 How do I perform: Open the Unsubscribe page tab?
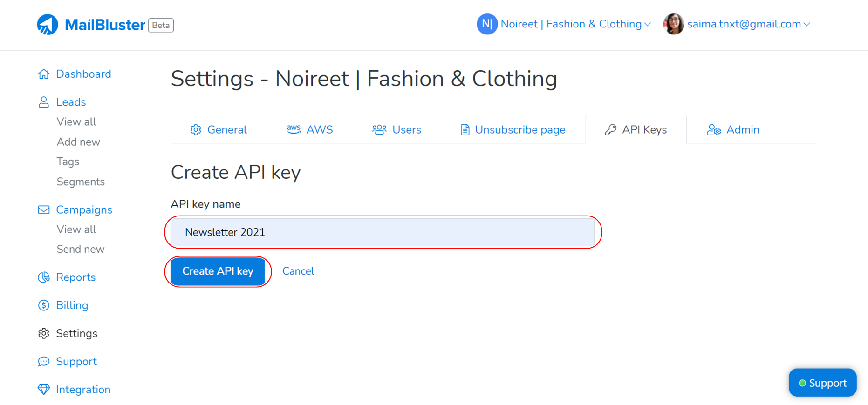click(513, 130)
